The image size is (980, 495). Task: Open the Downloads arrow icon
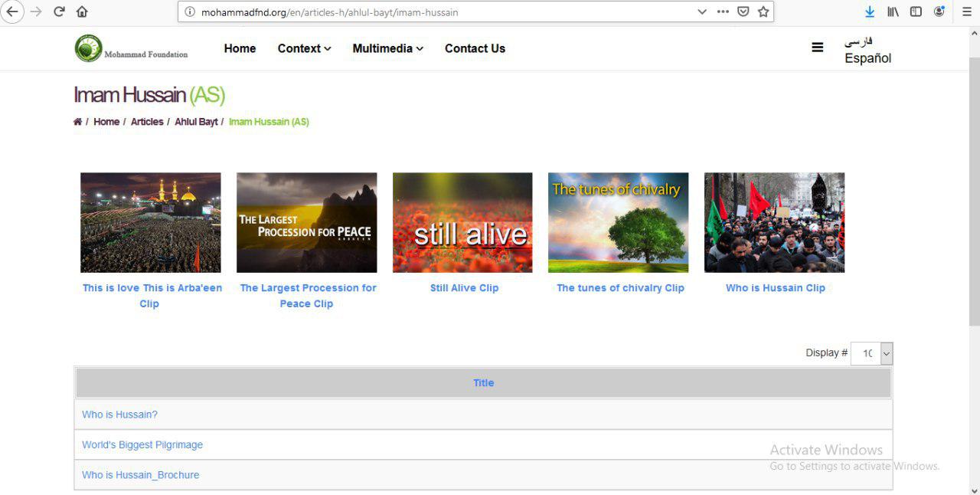tap(870, 11)
